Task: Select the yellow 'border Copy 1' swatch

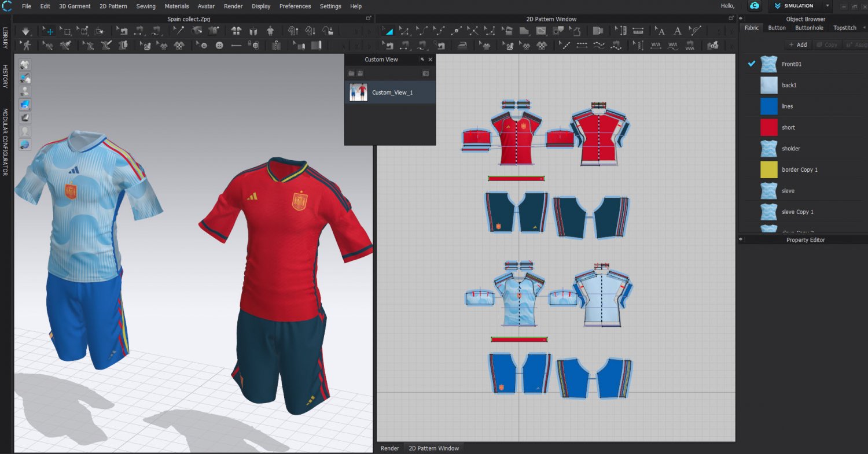Action: (768, 169)
